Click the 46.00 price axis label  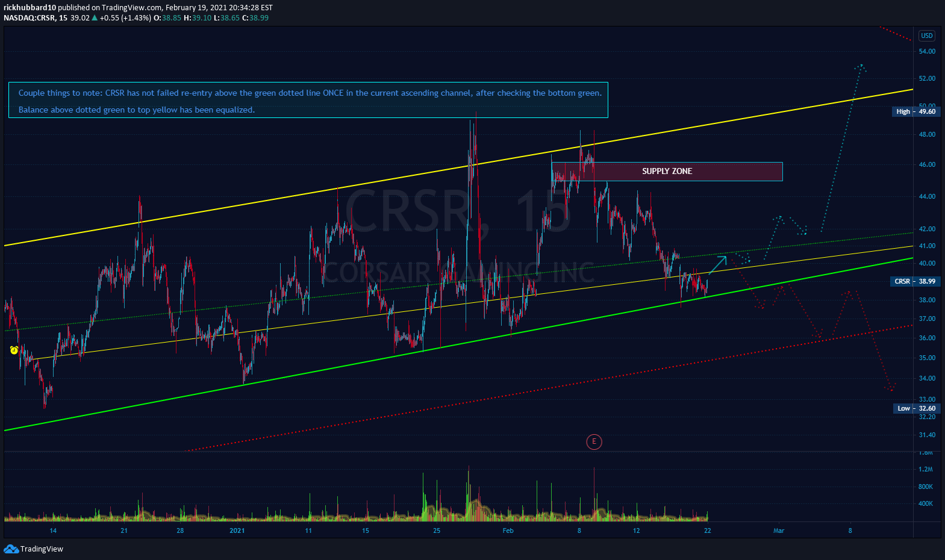tap(927, 164)
